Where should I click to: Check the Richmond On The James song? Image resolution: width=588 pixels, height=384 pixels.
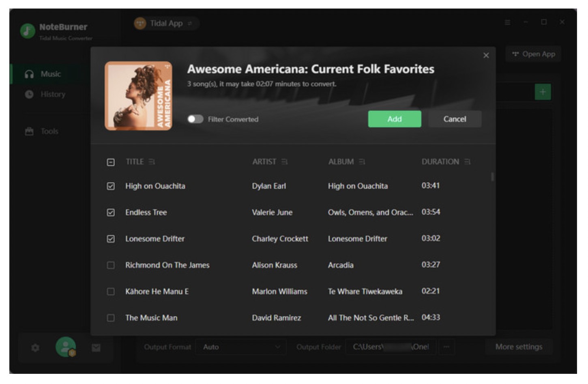point(111,265)
